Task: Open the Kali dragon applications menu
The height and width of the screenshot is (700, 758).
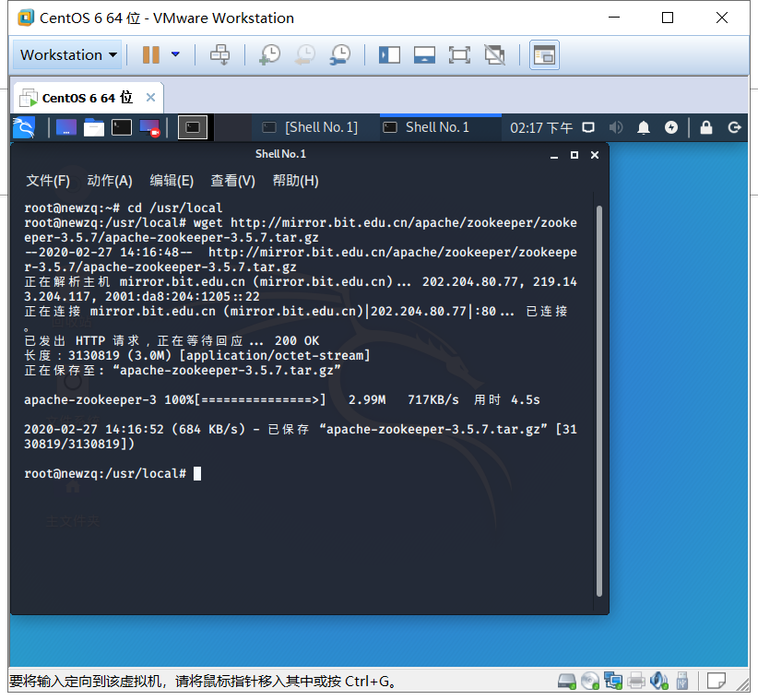Action: point(24,127)
